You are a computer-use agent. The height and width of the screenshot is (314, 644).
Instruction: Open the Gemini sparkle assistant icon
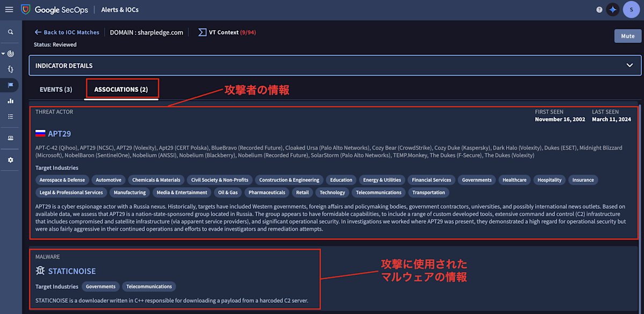[613, 10]
